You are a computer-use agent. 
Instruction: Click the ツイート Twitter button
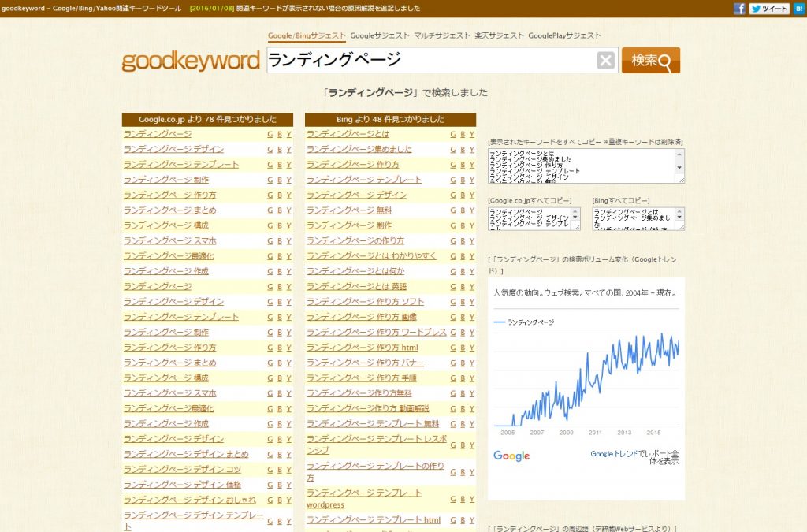pyautogui.click(x=769, y=9)
